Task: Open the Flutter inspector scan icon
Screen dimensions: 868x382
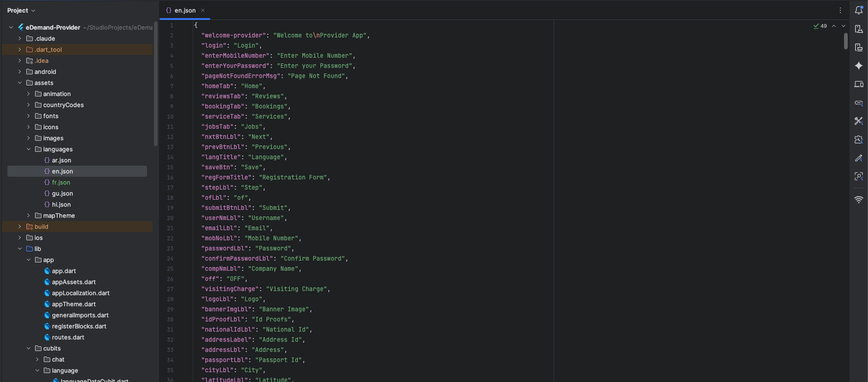Action: [x=859, y=176]
